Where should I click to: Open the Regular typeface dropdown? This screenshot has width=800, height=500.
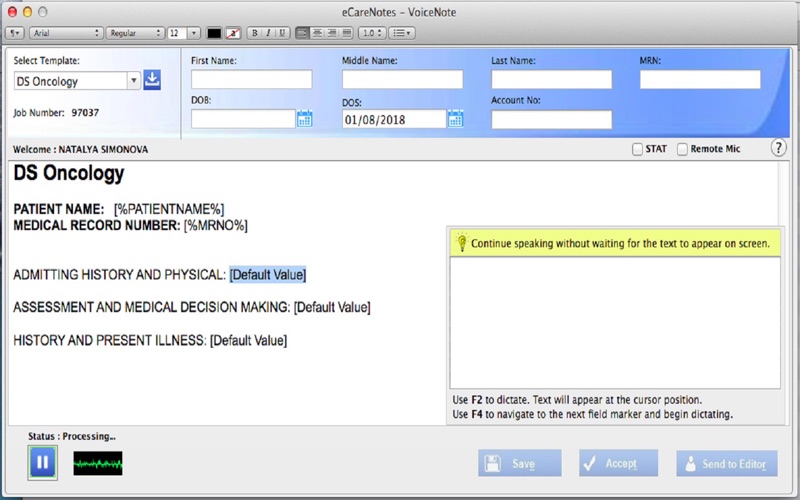(x=135, y=33)
